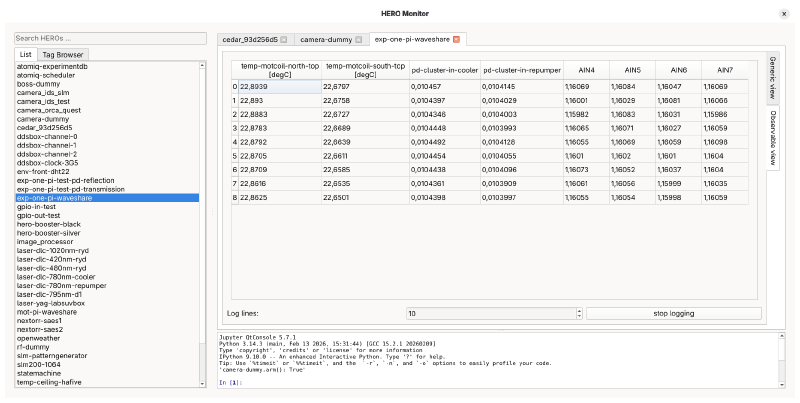
Task: Select env-front-dht22 in the list
Action: pyautogui.click(x=107, y=171)
